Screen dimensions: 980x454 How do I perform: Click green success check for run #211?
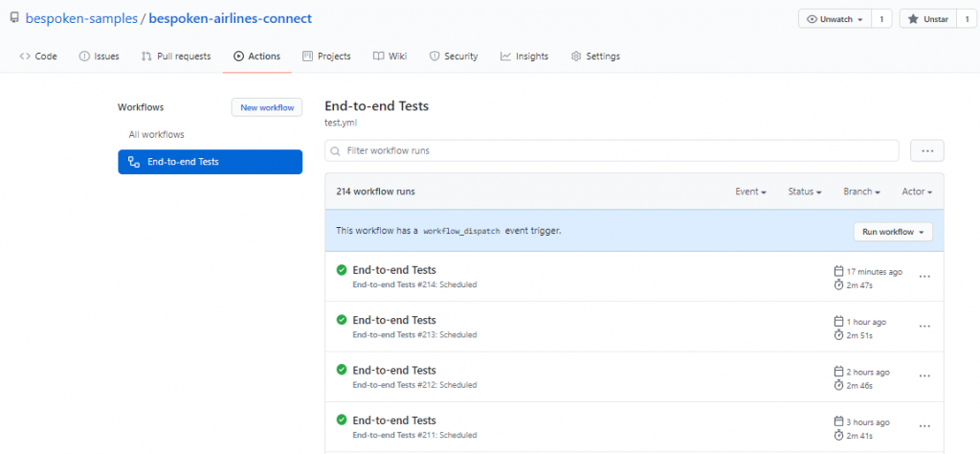pos(342,420)
